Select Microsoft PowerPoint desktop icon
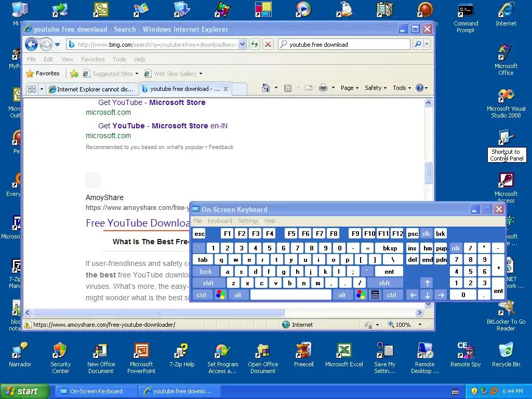Screen dimensions: 532x399 [141, 358]
